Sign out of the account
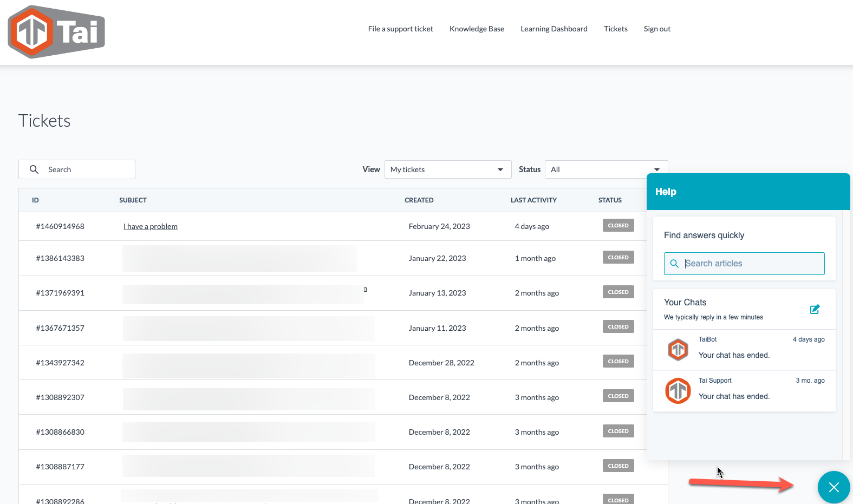The image size is (853, 504). [657, 29]
